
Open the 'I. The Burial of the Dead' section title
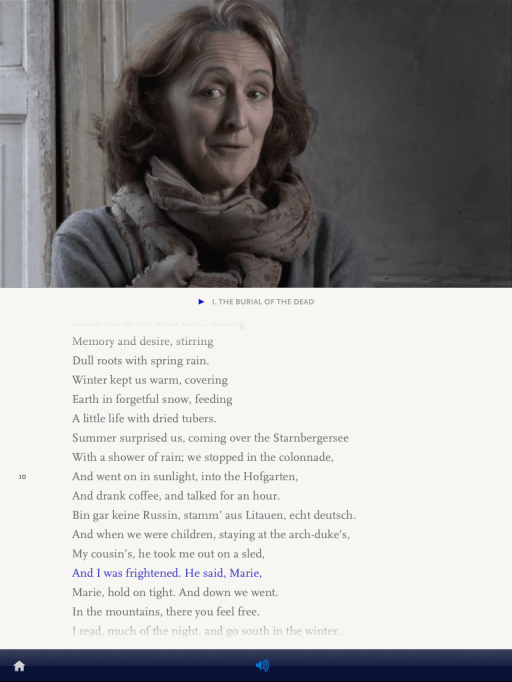263,301
